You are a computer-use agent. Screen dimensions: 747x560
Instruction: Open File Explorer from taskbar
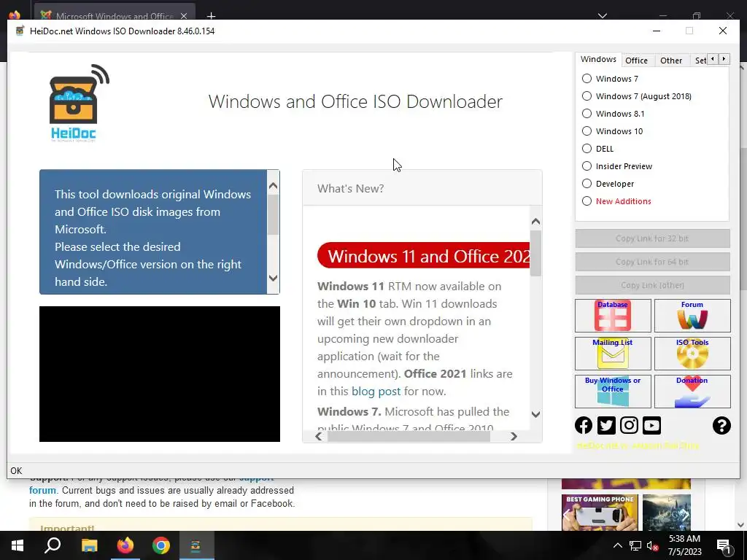[89, 545]
